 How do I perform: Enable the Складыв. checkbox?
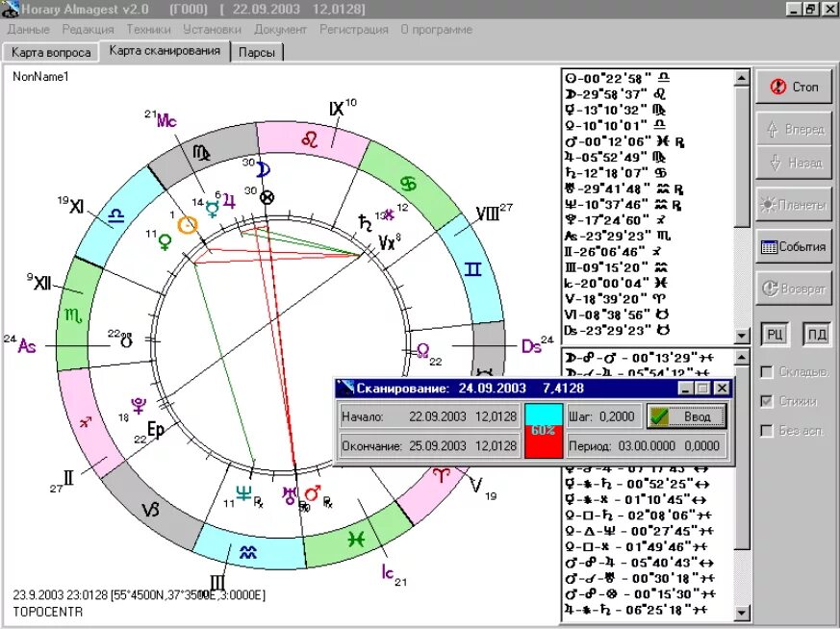767,372
